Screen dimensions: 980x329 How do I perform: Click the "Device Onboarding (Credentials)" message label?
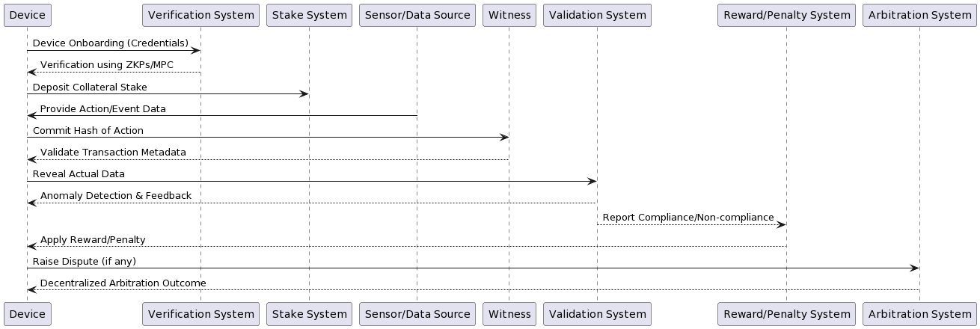(x=111, y=43)
